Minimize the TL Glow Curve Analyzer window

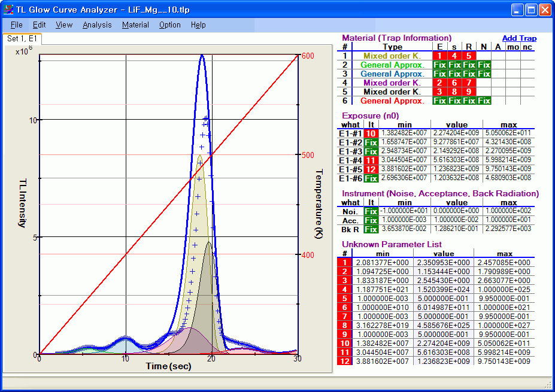[x=517, y=10]
